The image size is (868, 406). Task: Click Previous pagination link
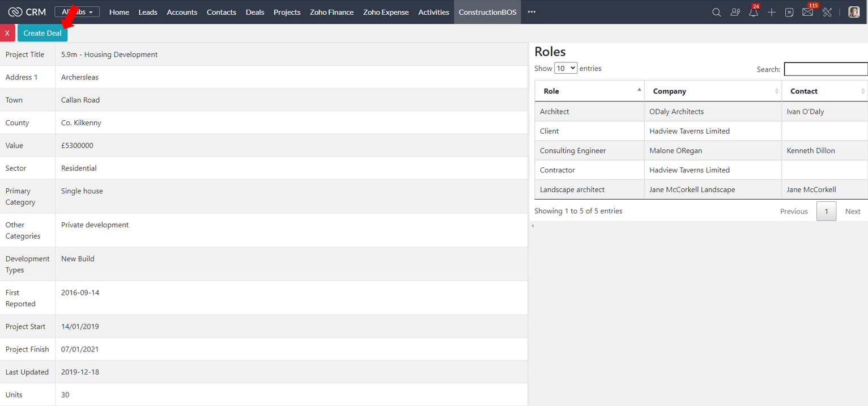click(x=794, y=211)
